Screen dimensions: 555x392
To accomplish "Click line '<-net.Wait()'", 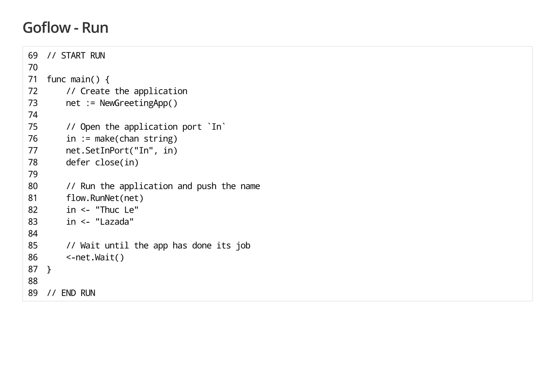I will click(95, 257).
